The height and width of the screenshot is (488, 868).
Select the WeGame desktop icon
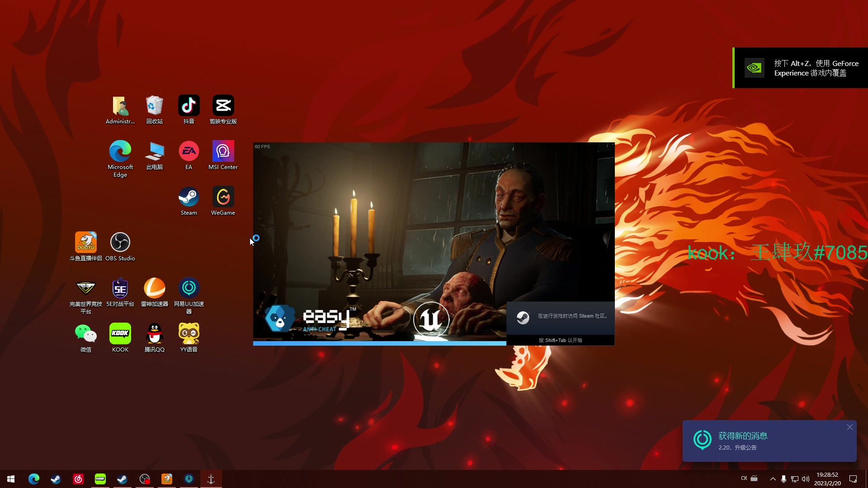(223, 201)
